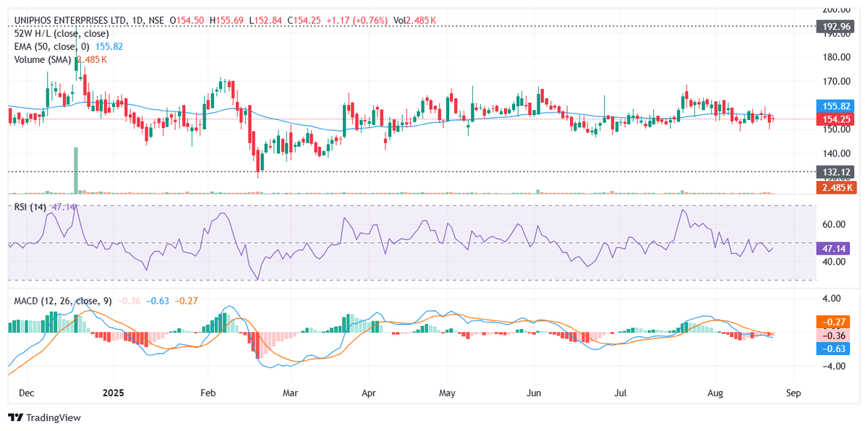Click the blue MACD signal badge -0.63
This screenshot has width=868, height=431.
pyautogui.click(x=833, y=350)
